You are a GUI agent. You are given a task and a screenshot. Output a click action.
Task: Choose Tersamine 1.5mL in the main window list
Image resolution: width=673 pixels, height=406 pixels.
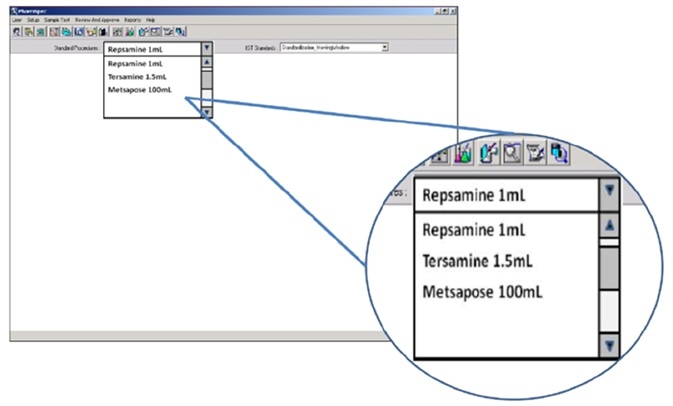pos(139,76)
